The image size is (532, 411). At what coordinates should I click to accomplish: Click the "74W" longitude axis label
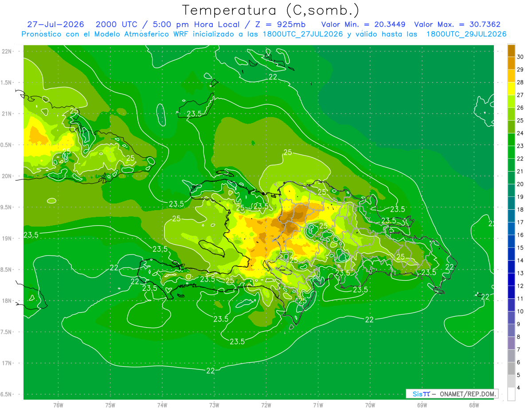(162, 405)
